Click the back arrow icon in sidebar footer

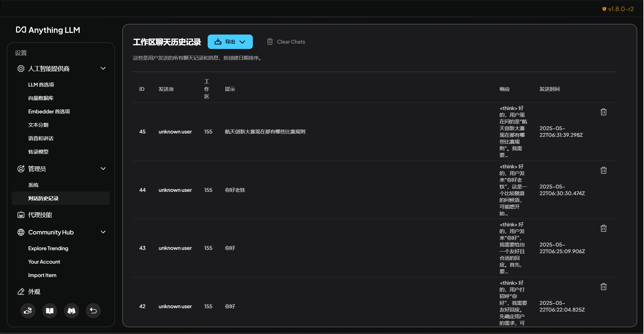[93, 311]
